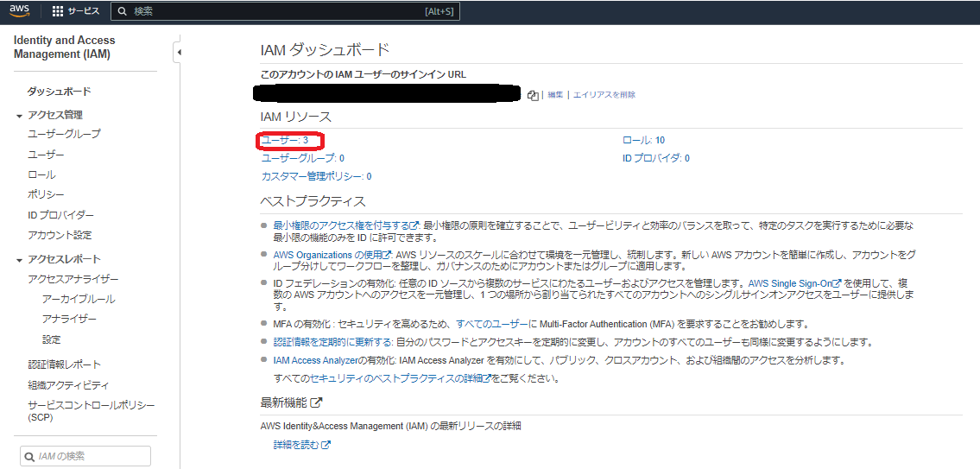The image size is (980, 469).
Task: Click the 最新機能 heading
Action: 284,402
